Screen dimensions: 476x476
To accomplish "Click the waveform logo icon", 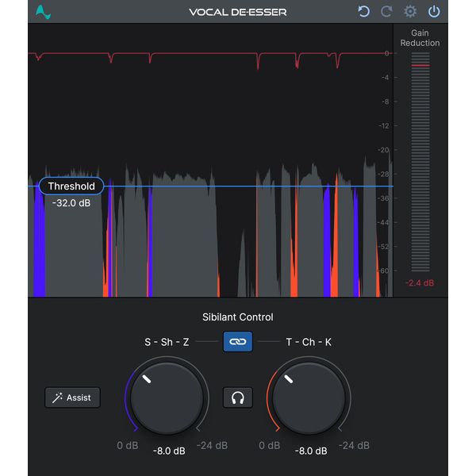I will pos(44,12).
